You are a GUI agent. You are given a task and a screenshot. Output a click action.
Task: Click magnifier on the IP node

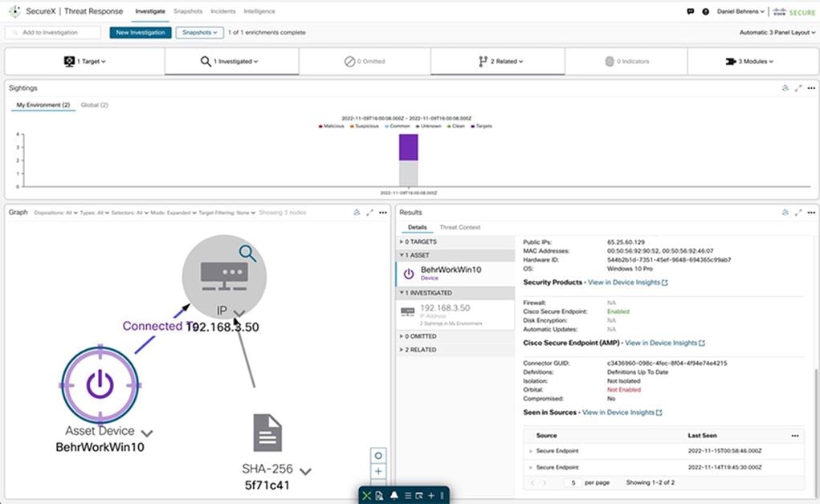click(247, 254)
